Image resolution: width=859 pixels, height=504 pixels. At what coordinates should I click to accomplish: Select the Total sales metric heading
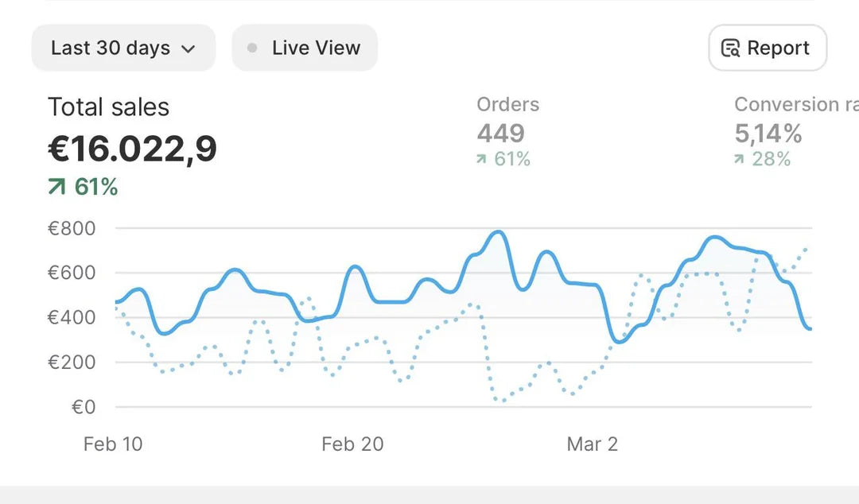tap(108, 107)
